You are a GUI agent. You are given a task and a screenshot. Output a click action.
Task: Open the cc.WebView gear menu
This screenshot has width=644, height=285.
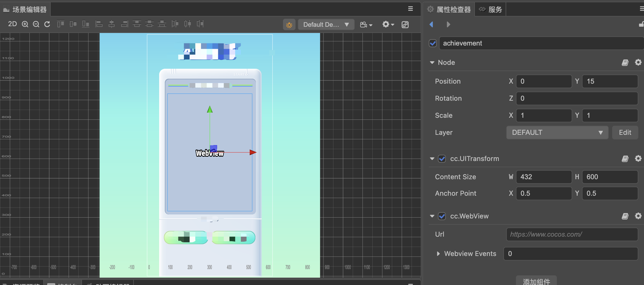[638, 216]
